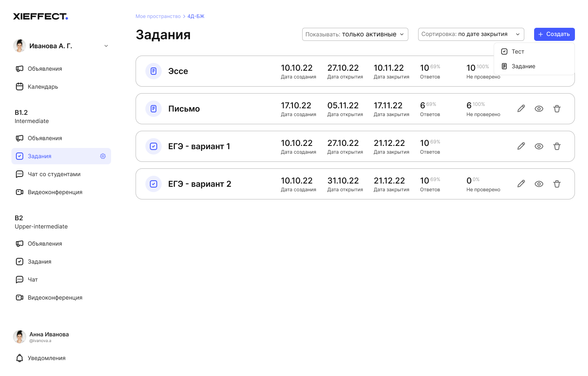Screen dimensions: 588x376
Task: Expand the Иванова А. Г. account chevron
Action: (x=106, y=46)
